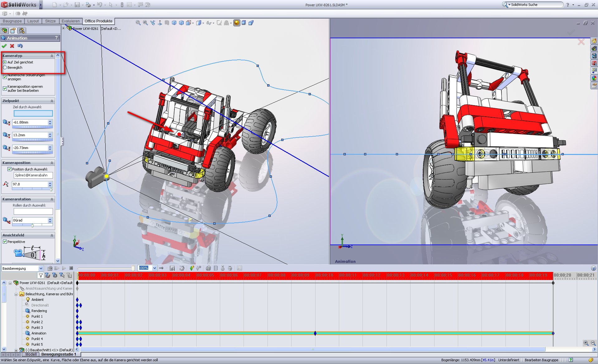The height and width of the screenshot is (364, 598).
Task: Open the Animation Wizard icon
Action: tap(182, 268)
